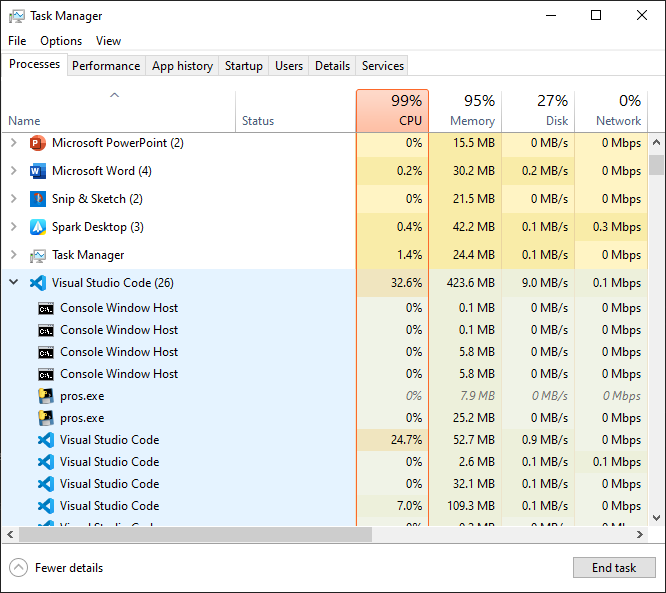This screenshot has height=593, width=666.
Task: Switch to the App history tab
Action: 182,66
